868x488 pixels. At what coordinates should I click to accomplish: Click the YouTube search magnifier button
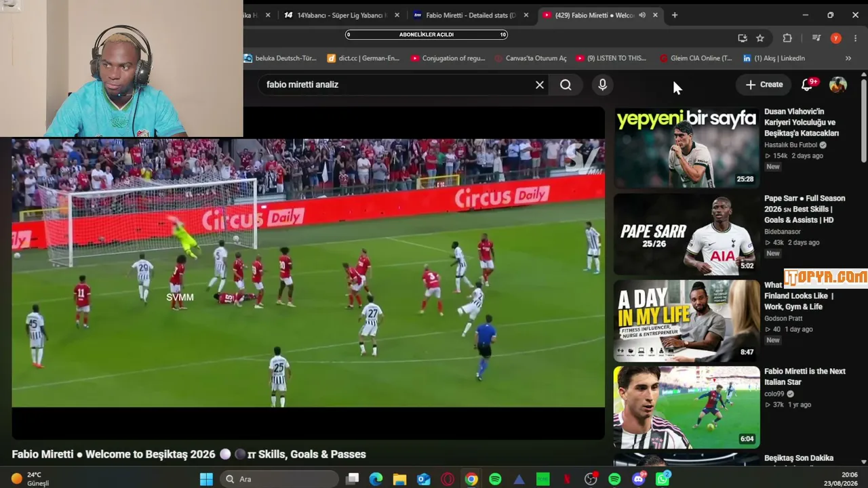566,85
